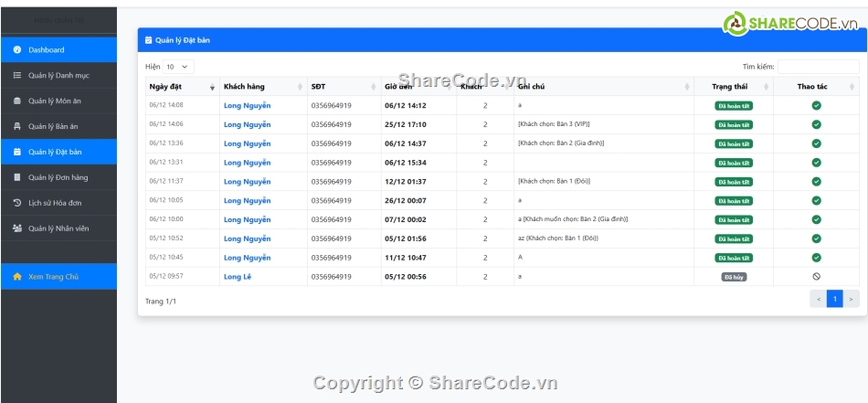Click arrival time '25/12 17:10'

coord(405,124)
